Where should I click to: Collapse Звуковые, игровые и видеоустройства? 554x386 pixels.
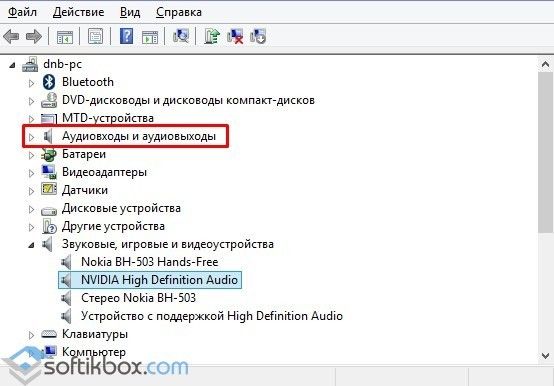tap(31, 245)
